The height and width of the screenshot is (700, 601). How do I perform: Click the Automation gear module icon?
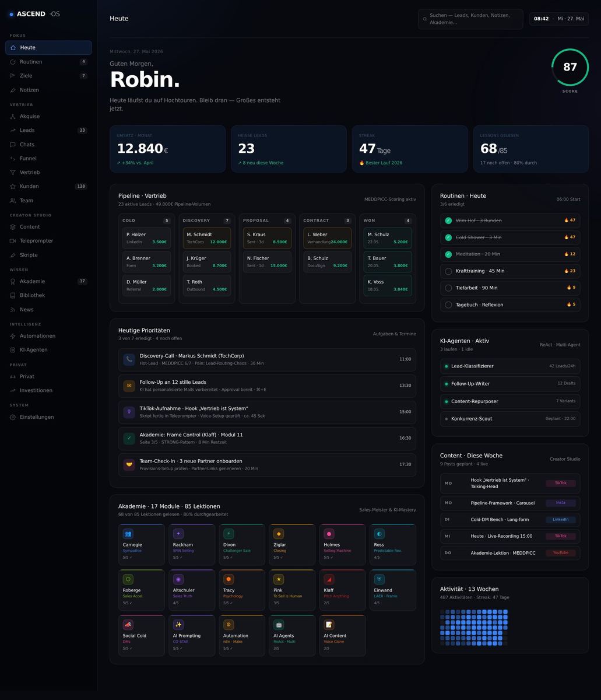point(229,625)
